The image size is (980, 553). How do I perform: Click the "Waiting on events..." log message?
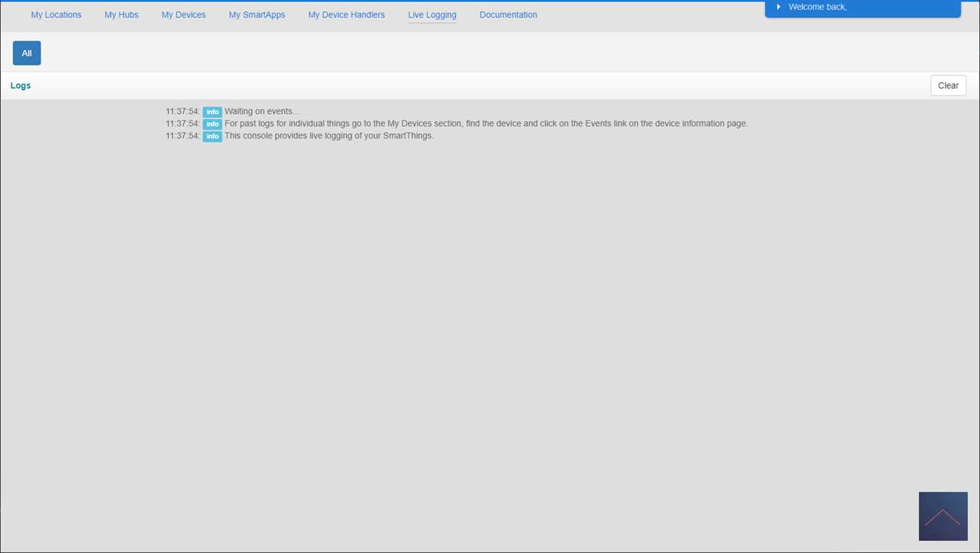pos(262,112)
